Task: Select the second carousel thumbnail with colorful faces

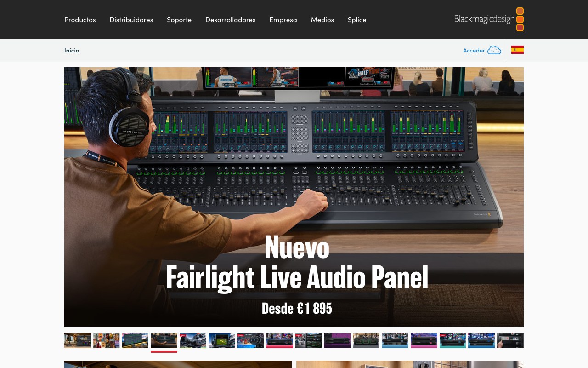Action: pos(107,340)
